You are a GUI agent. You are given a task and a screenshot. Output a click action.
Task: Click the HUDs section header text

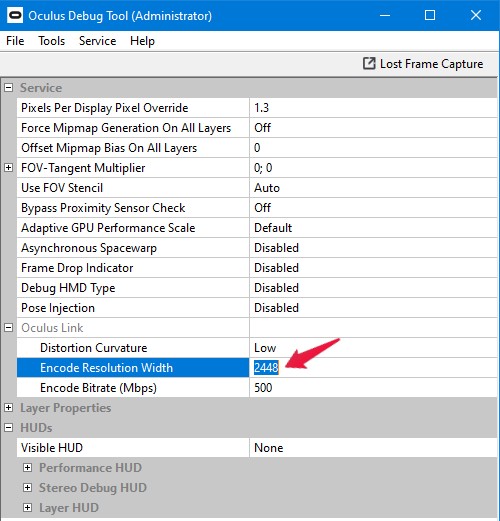click(36, 428)
